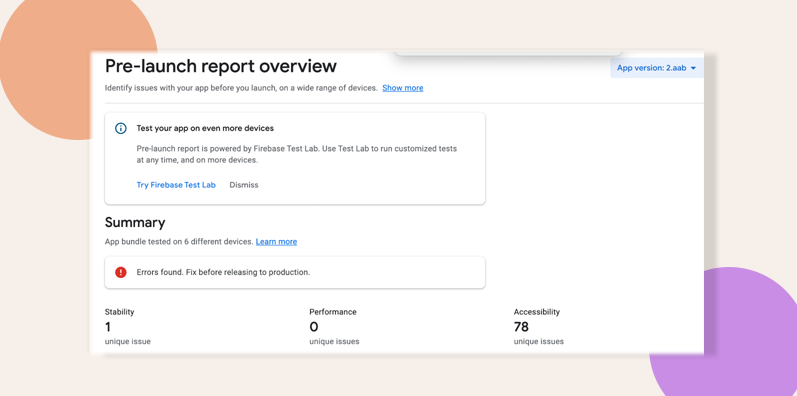Click 'Identify issues with your app' subtitle
The image size is (797, 396).
point(241,88)
